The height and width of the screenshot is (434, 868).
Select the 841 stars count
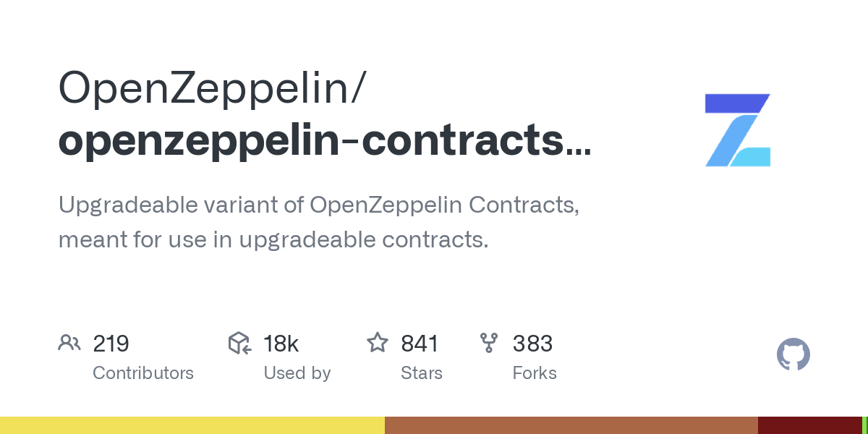point(420,343)
